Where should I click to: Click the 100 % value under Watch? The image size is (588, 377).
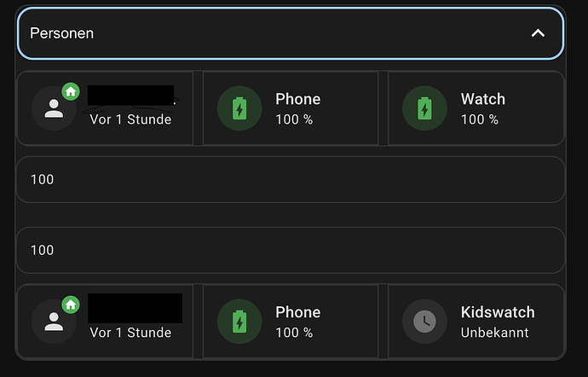click(x=480, y=119)
